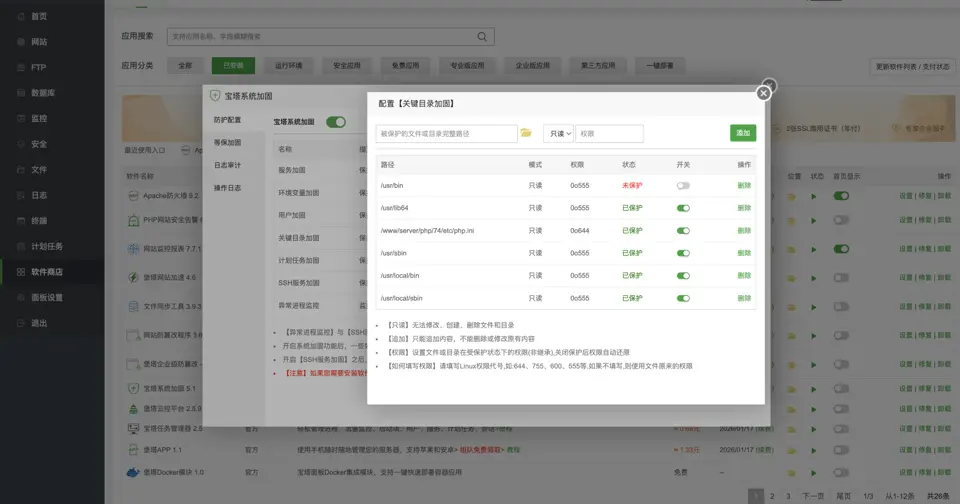
Task: Open folder browser icon beside path field
Action: click(x=526, y=133)
